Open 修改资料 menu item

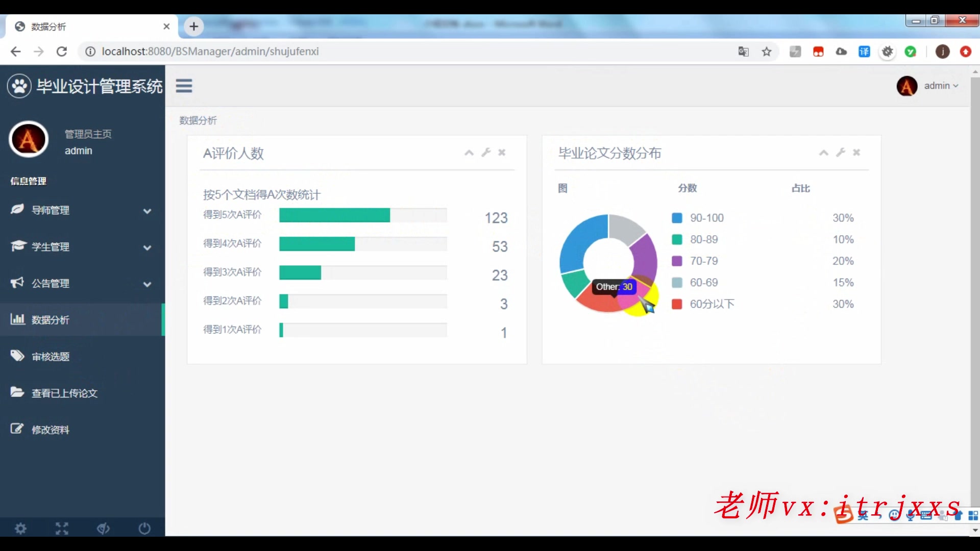coord(82,430)
